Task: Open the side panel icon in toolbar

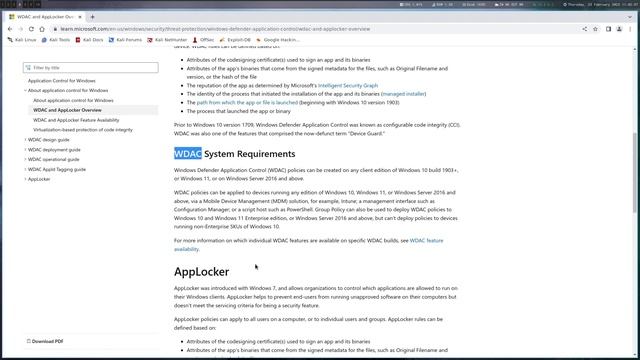Action: coord(608,29)
